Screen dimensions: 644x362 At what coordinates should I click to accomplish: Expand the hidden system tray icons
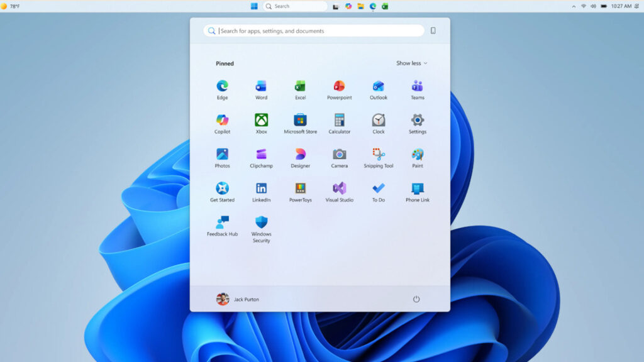(x=574, y=6)
